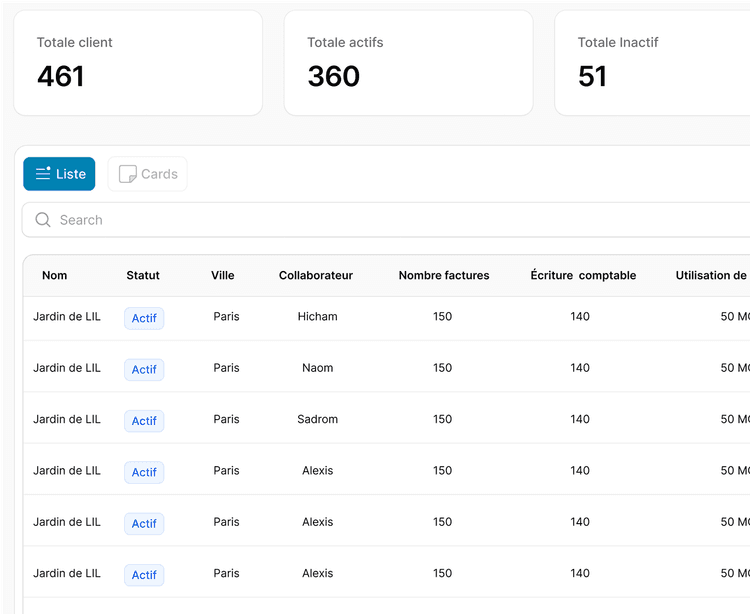Click the magnifying glass search icon

[43, 220]
